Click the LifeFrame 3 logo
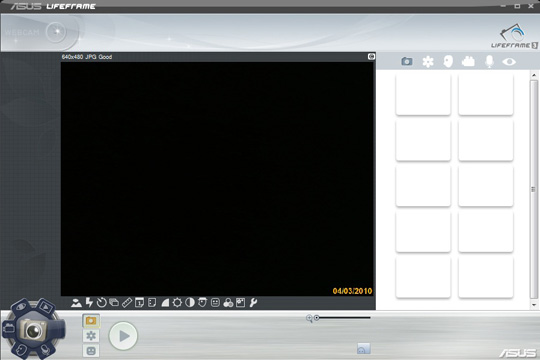 tap(514, 36)
